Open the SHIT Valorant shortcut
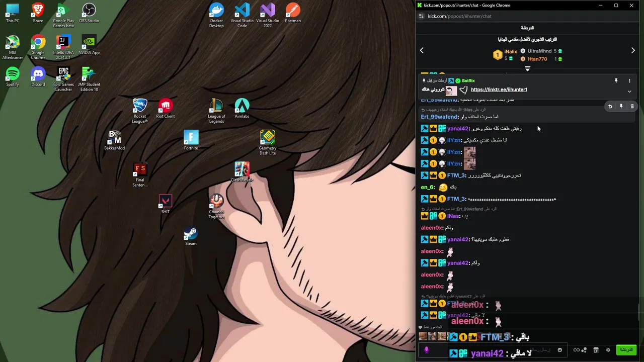 click(166, 204)
